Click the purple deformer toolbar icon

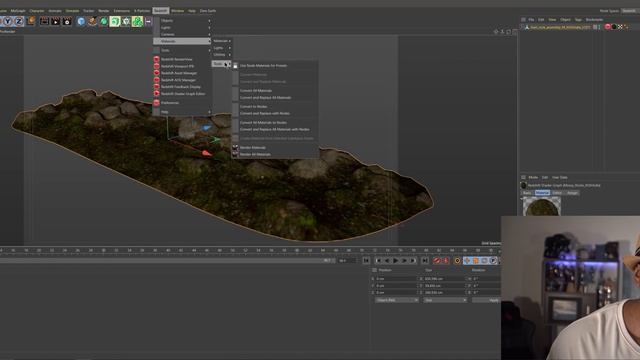148,21
